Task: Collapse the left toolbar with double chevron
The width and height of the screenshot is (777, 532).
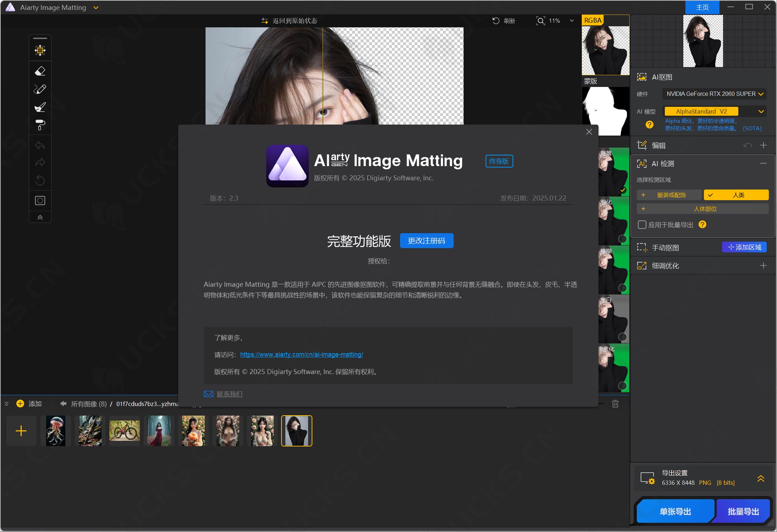Action: (40, 217)
